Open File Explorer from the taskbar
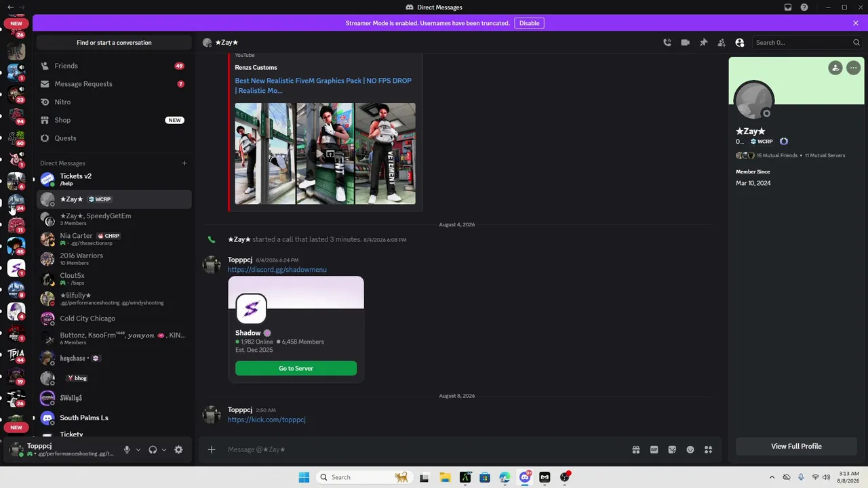This screenshot has width=868, height=488. point(445,477)
